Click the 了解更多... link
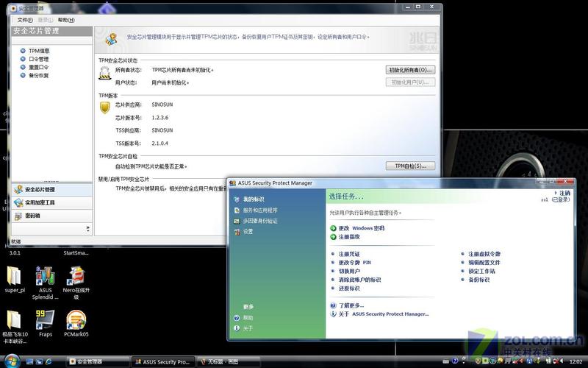This screenshot has width=588, height=368. [351, 305]
